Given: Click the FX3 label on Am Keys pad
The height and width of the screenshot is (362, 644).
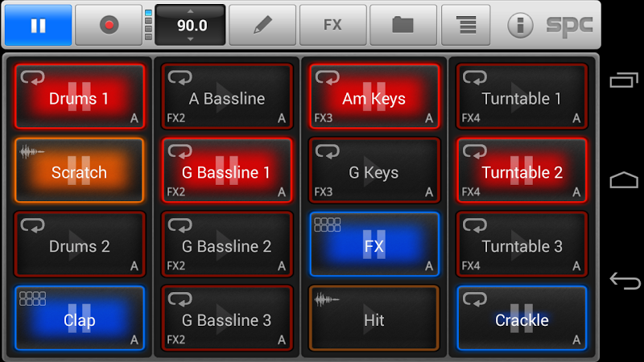Looking at the screenshot, I should tap(324, 118).
